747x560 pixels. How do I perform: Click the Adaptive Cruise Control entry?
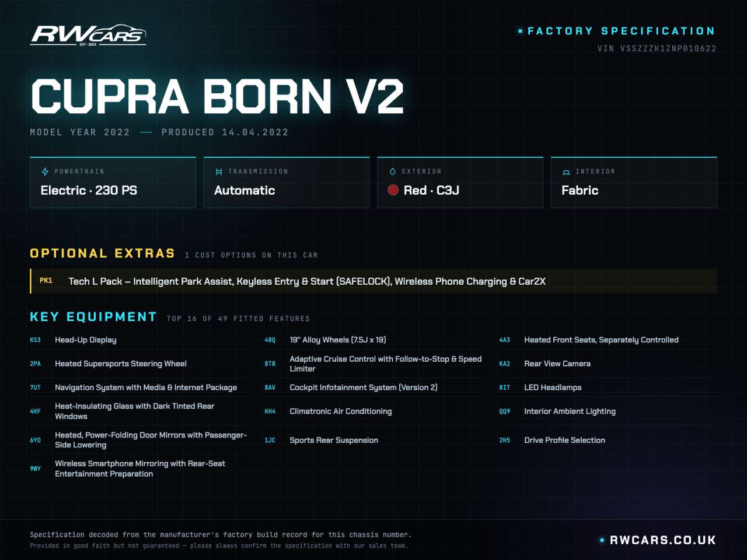pyautogui.click(x=386, y=364)
